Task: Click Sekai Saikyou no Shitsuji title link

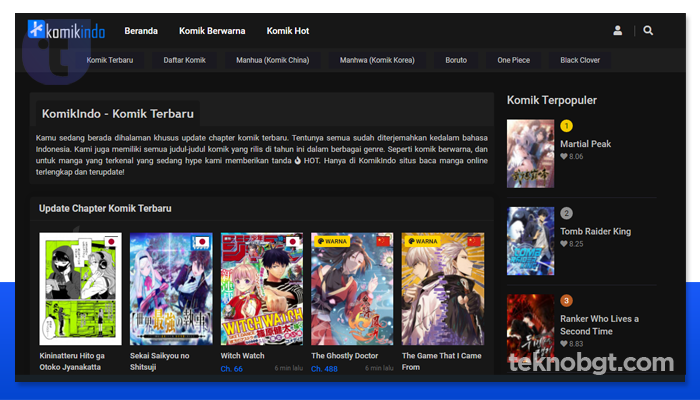Action: point(159,361)
